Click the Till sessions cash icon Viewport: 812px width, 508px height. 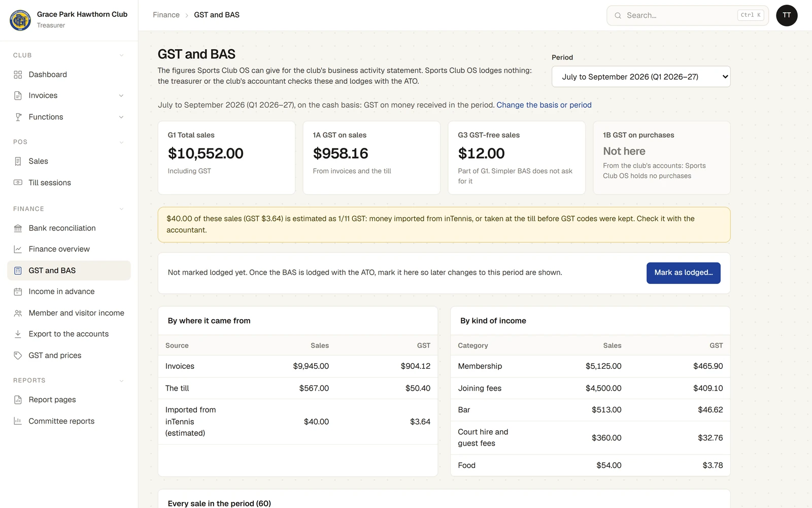click(18, 182)
